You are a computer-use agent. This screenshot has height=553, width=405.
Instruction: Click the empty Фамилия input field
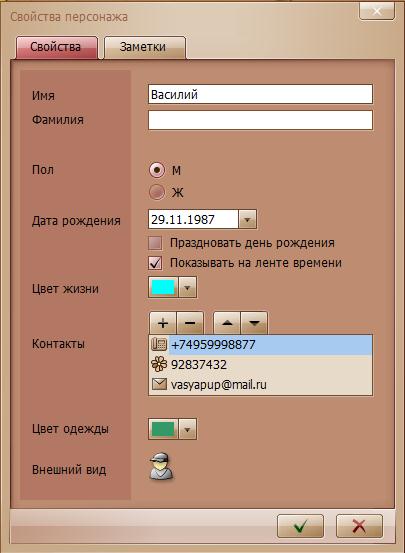pyautogui.click(x=260, y=120)
